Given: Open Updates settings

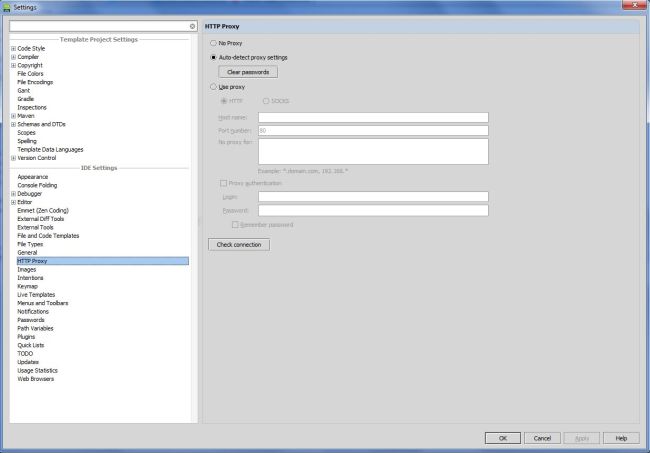Looking at the screenshot, I should (x=28, y=362).
